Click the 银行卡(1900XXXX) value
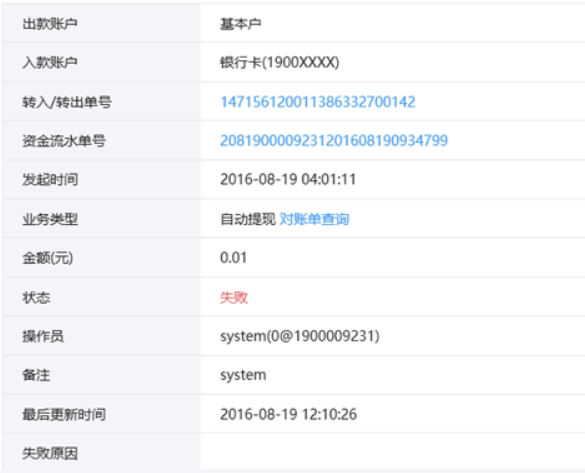Viewport: 585px width, 473px height. pyautogui.click(x=279, y=62)
